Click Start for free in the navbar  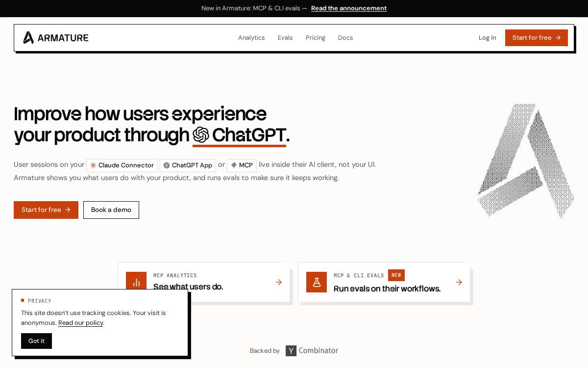point(537,38)
